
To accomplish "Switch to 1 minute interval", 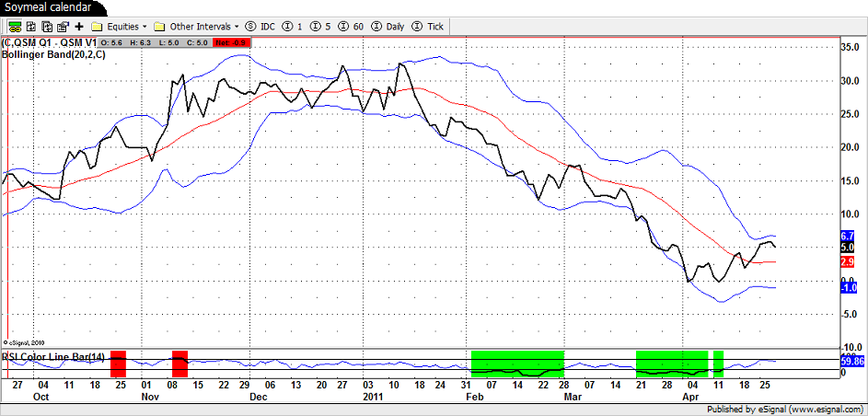I will click(293, 27).
